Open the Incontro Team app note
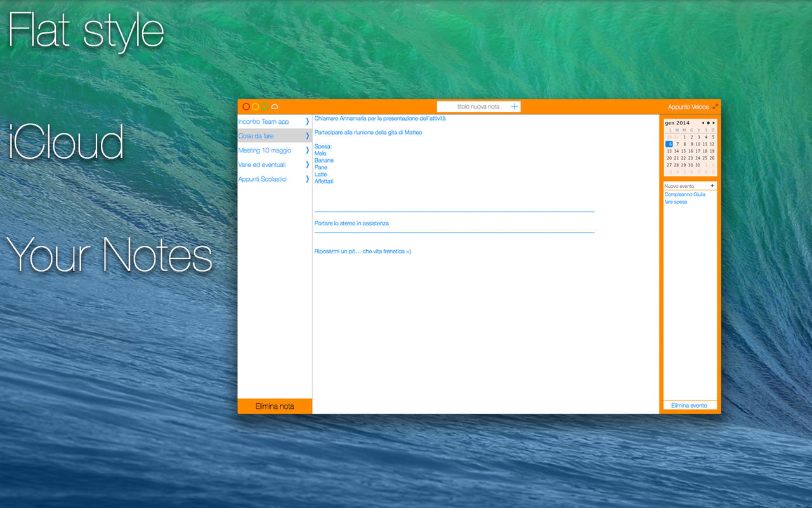812x508 pixels. [x=275, y=121]
